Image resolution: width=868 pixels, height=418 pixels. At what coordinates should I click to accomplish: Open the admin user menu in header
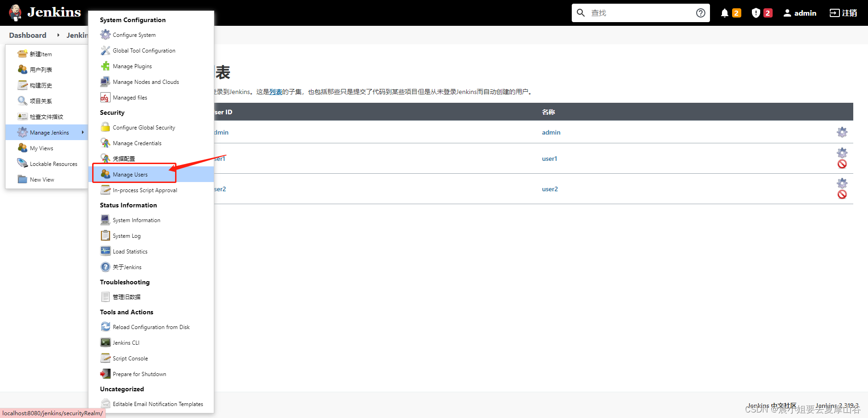coord(800,13)
